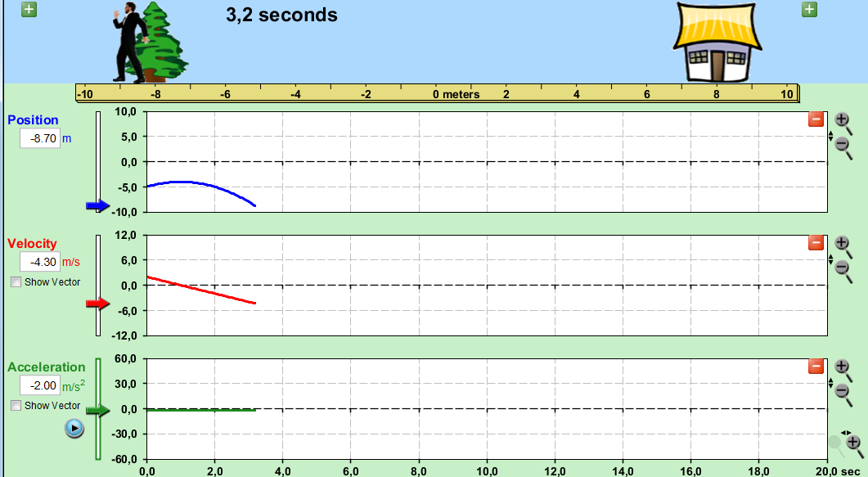Click '0 meters' on the ruler

[x=456, y=94]
